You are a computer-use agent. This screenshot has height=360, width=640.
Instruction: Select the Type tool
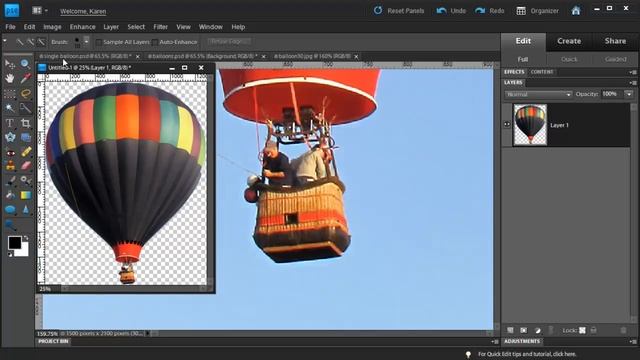click(10, 123)
